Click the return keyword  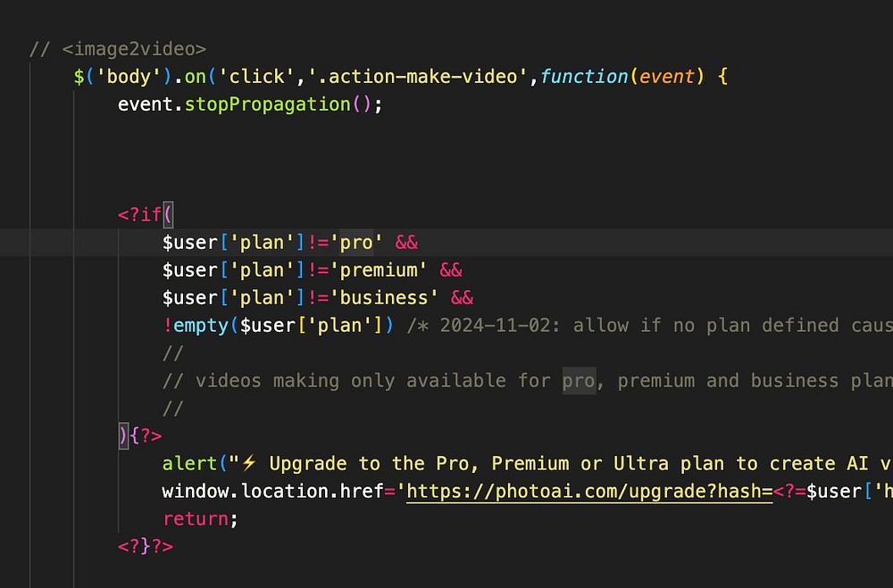[196, 518]
